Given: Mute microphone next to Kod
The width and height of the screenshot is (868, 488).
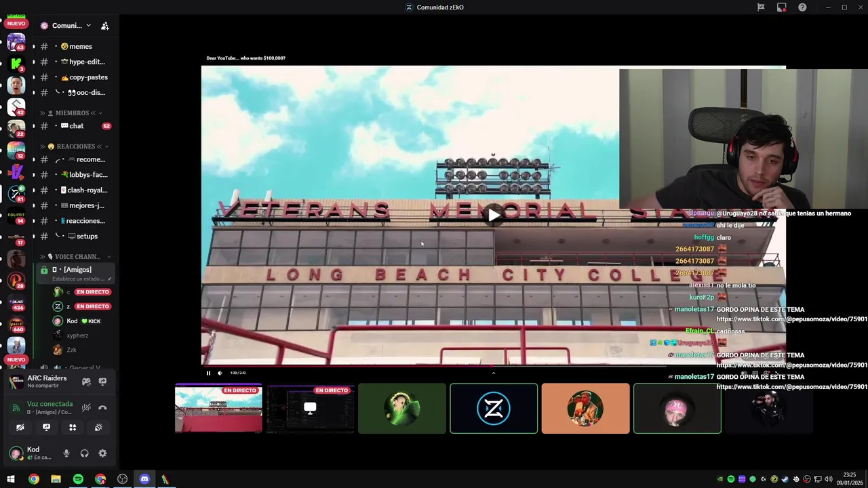Looking at the screenshot, I should [x=66, y=453].
